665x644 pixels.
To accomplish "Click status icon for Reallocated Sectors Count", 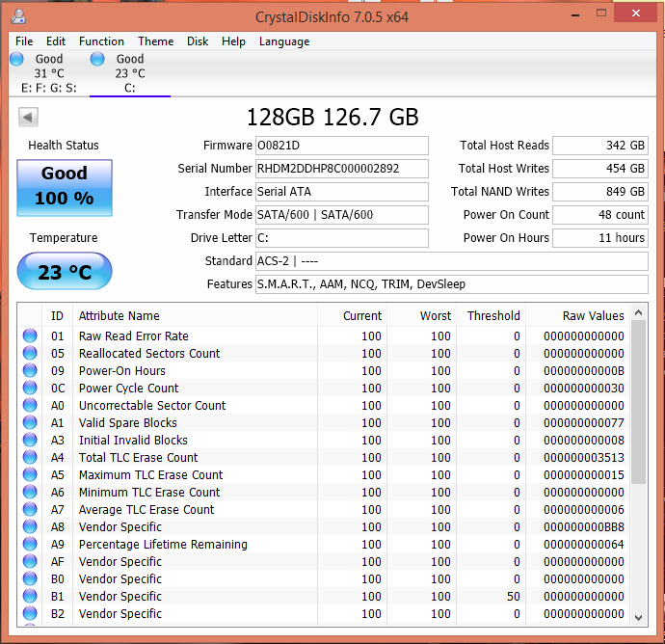I will click(x=30, y=353).
